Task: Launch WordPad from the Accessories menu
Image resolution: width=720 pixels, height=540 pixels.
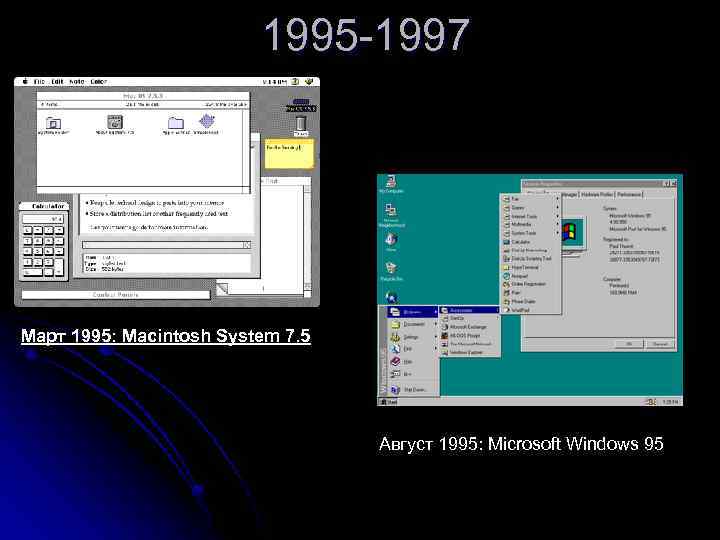Action: tap(530, 310)
